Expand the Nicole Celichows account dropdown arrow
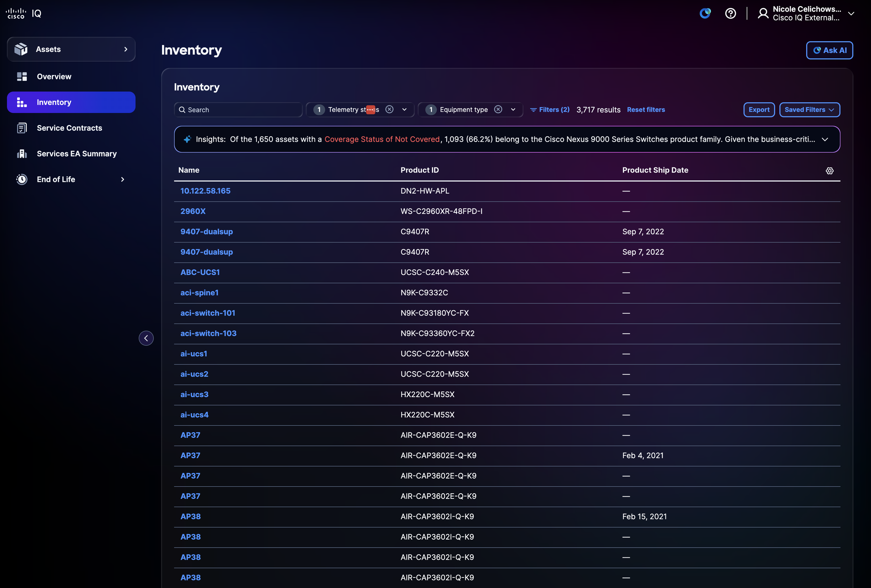Image resolution: width=871 pixels, height=588 pixels. point(851,14)
